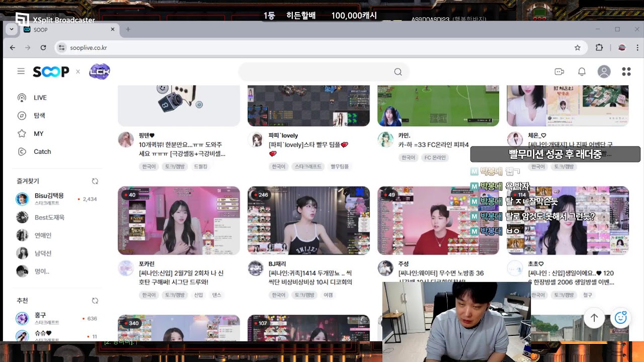Select the 스타크래프트 tag under 파피`lovely
The image size is (644, 362).
pos(308,166)
